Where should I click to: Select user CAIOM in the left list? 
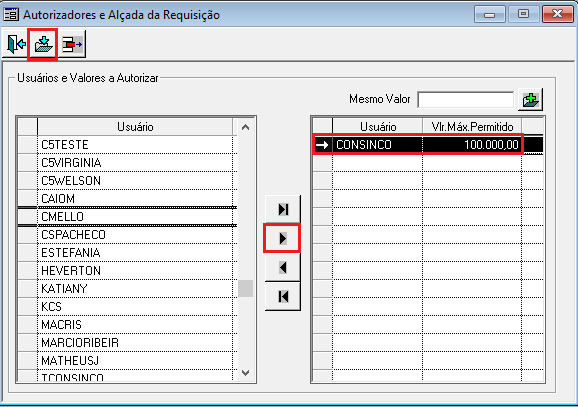coord(135,199)
